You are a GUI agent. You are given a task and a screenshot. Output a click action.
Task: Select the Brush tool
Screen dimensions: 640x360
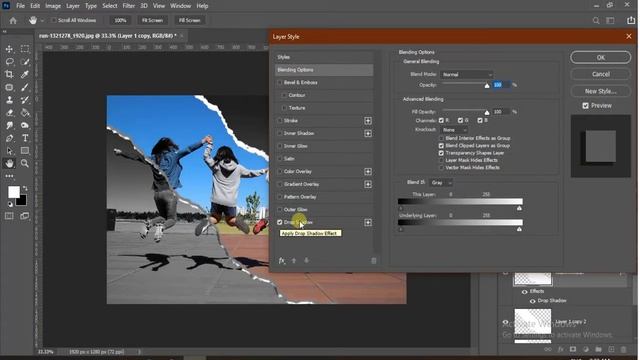point(25,87)
